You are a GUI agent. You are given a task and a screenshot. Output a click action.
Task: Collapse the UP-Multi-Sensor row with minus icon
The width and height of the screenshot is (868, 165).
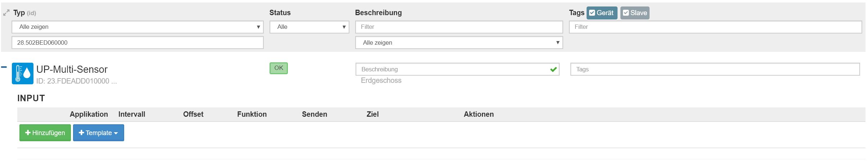(4, 67)
